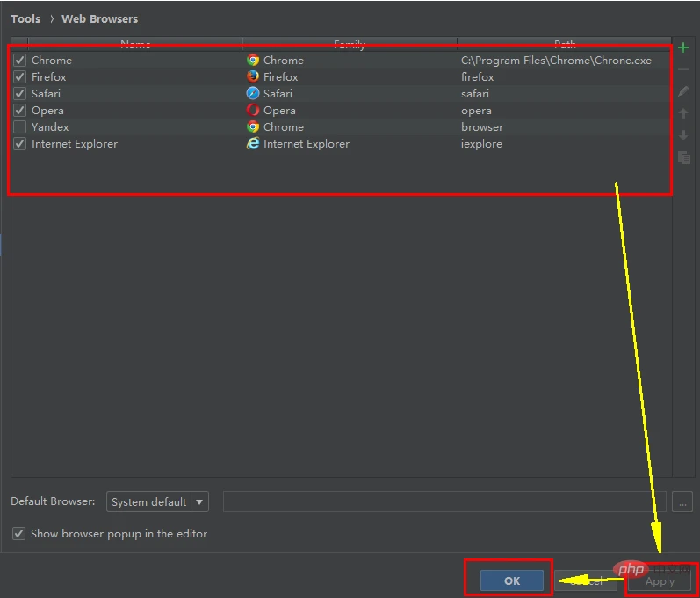Screen dimensions: 700x598
Task: Click Chrome family icon in Chrome row
Action: [x=253, y=60]
